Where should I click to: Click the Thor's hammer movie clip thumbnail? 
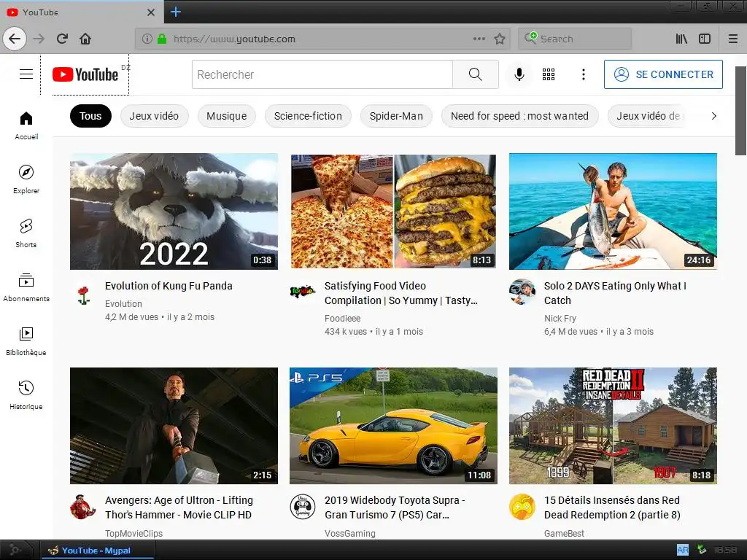coord(174,426)
